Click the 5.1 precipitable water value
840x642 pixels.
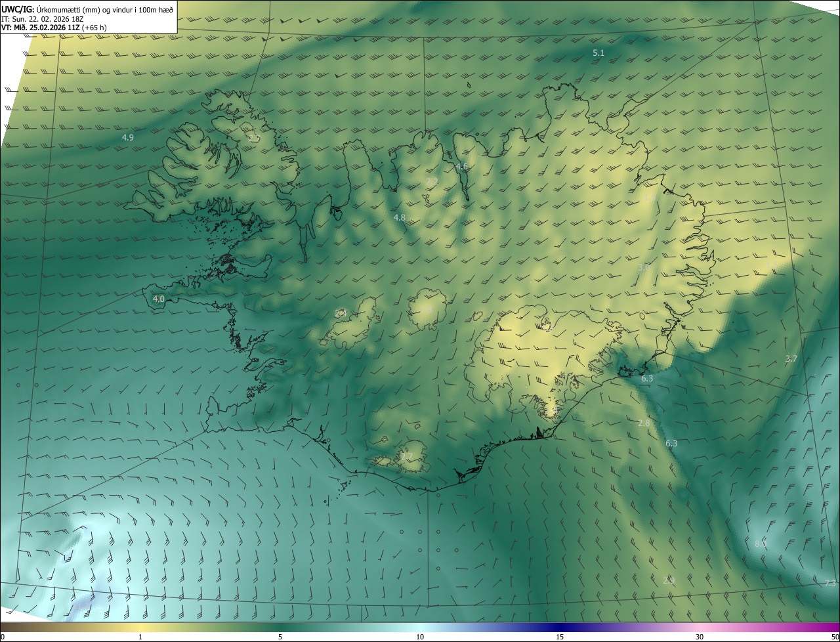click(598, 53)
